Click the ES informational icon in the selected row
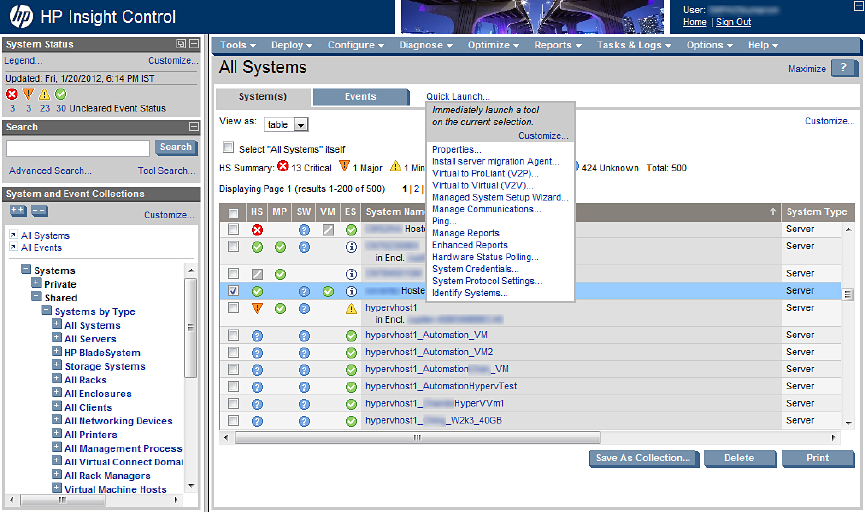This screenshot has width=865, height=512. tap(351, 291)
